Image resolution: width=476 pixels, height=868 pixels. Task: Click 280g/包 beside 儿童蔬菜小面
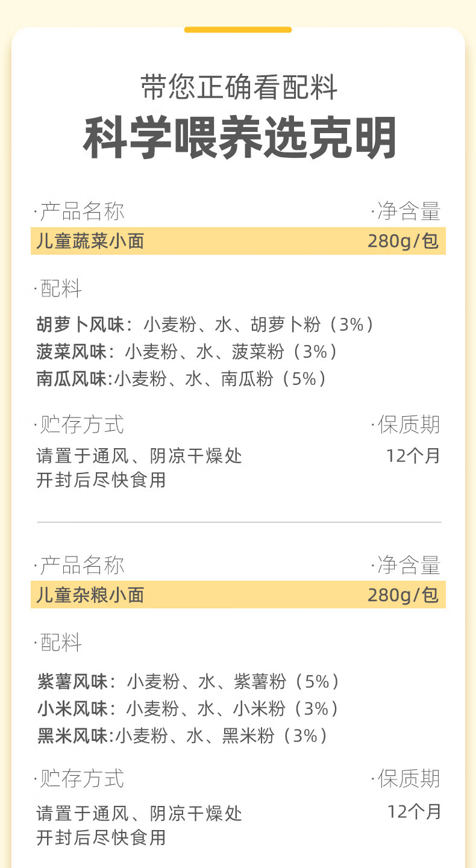pyautogui.click(x=402, y=242)
